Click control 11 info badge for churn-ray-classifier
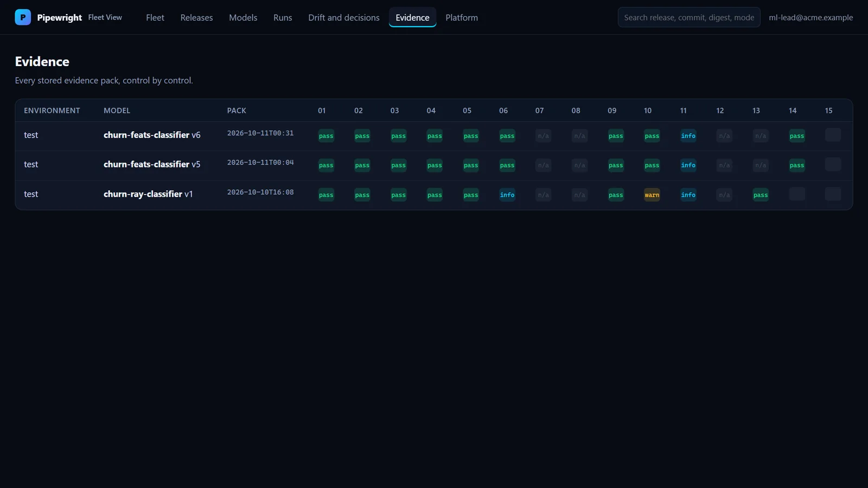 688,195
